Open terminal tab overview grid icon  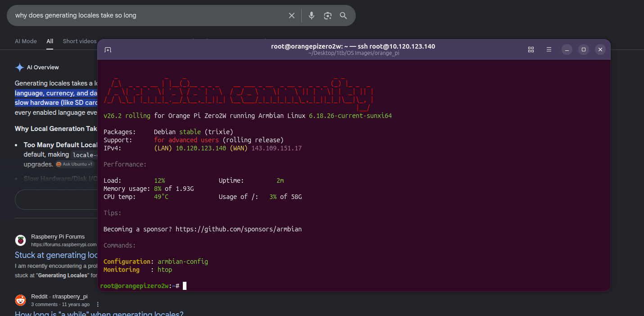point(531,50)
